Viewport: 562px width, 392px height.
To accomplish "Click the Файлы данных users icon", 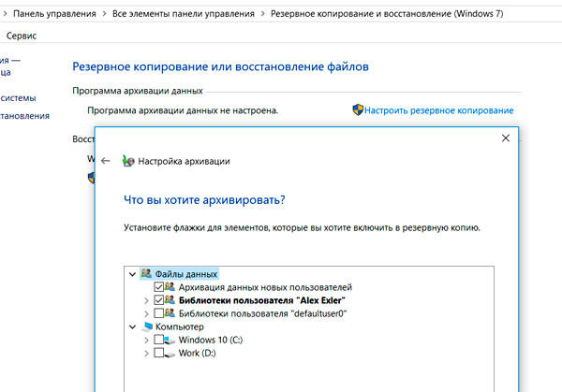I will coord(146,274).
